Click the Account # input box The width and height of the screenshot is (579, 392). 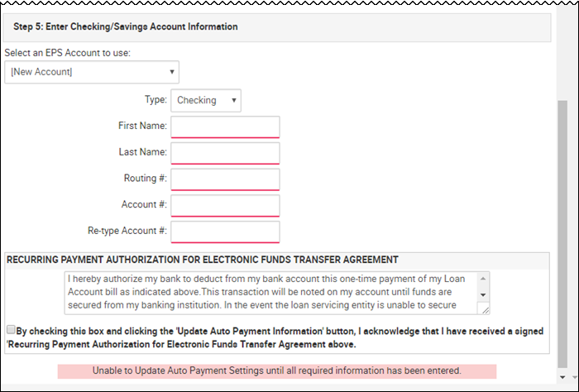coord(225,206)
